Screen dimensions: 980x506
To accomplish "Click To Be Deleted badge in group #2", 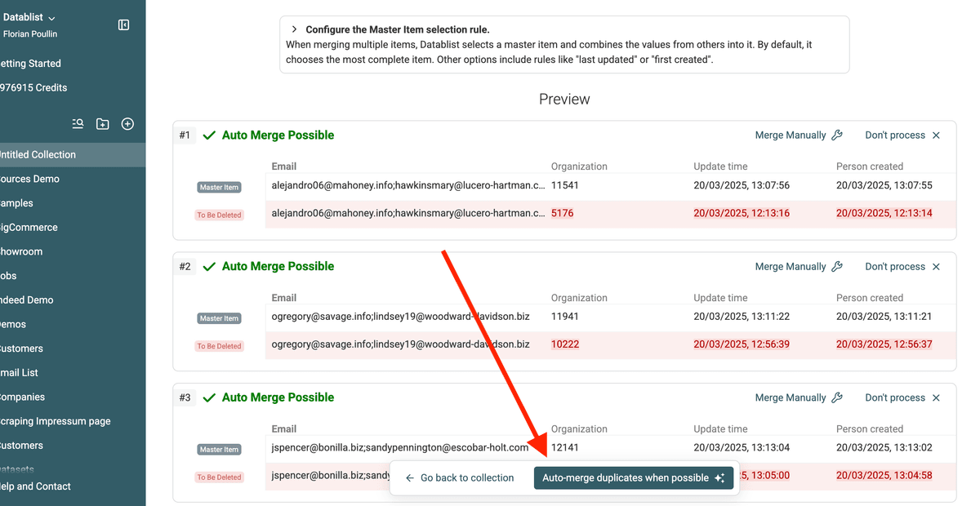I will (219, 346).
